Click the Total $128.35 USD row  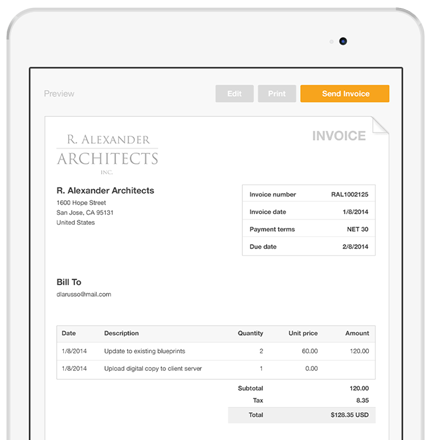coord(302,415)
